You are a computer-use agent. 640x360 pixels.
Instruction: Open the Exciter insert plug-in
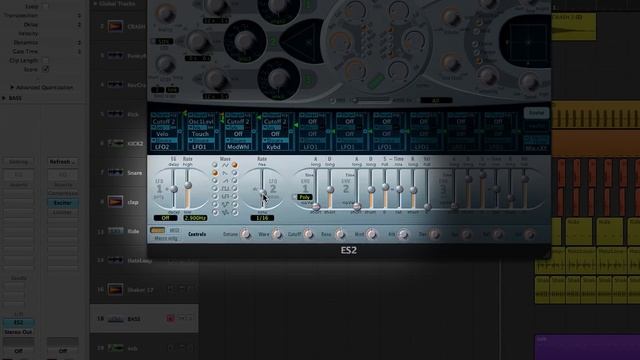point(62,203)
